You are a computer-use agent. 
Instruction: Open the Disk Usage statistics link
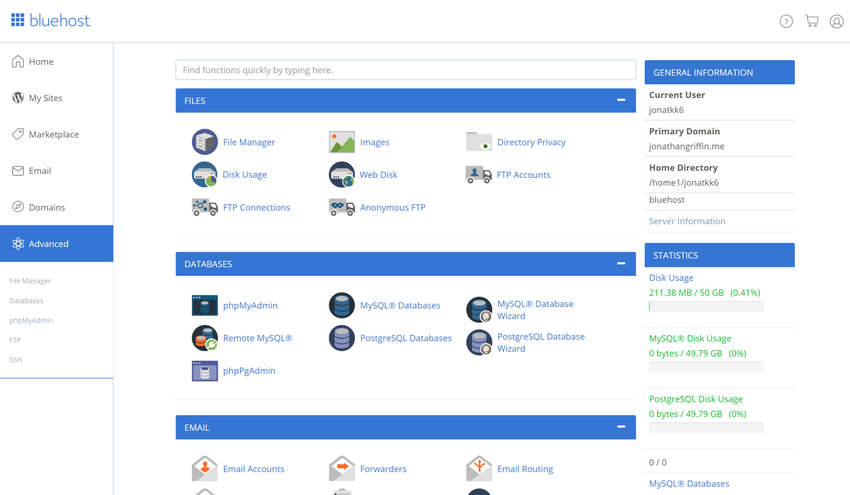click(x=671, y=278)
